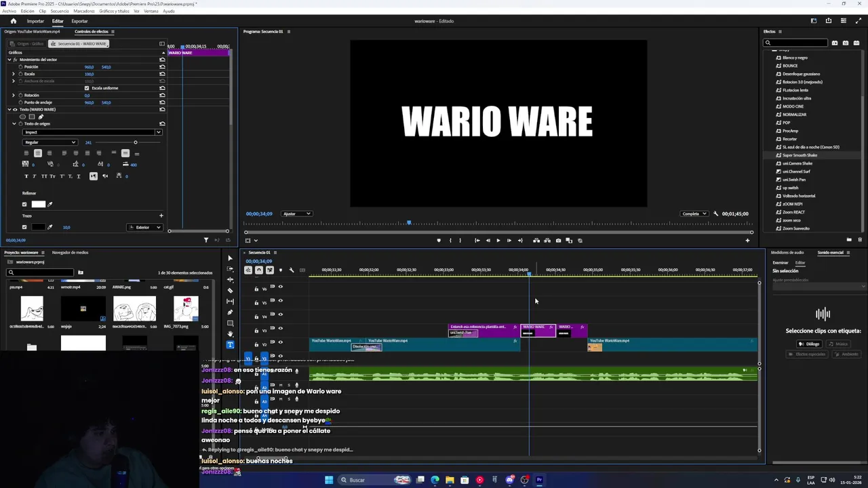
Task: Open the Archivo menu
Action: [9, 11]
